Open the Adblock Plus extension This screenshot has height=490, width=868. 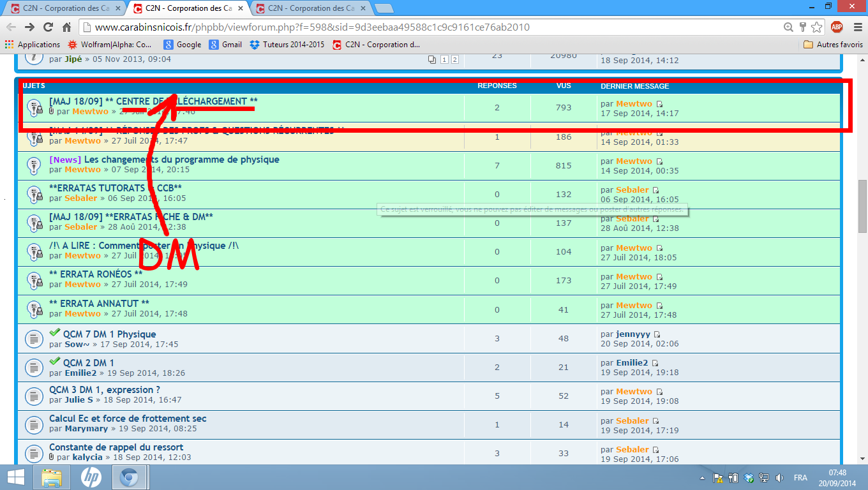point(837,27)
